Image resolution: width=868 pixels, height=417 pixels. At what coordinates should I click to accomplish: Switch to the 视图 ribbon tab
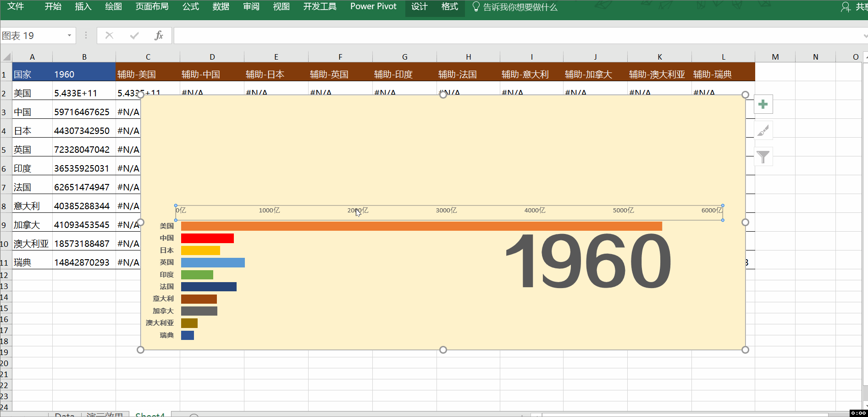click(282, 6)
